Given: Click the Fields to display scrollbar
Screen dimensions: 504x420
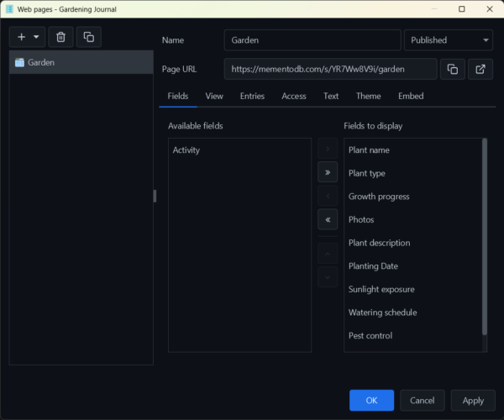Looking at the screenshot, I should tap(485, 235).
